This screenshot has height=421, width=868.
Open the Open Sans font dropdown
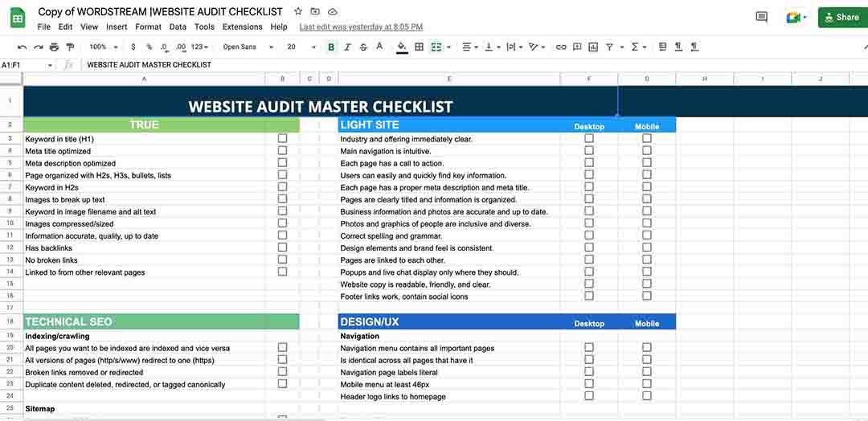tap(248, 47)
